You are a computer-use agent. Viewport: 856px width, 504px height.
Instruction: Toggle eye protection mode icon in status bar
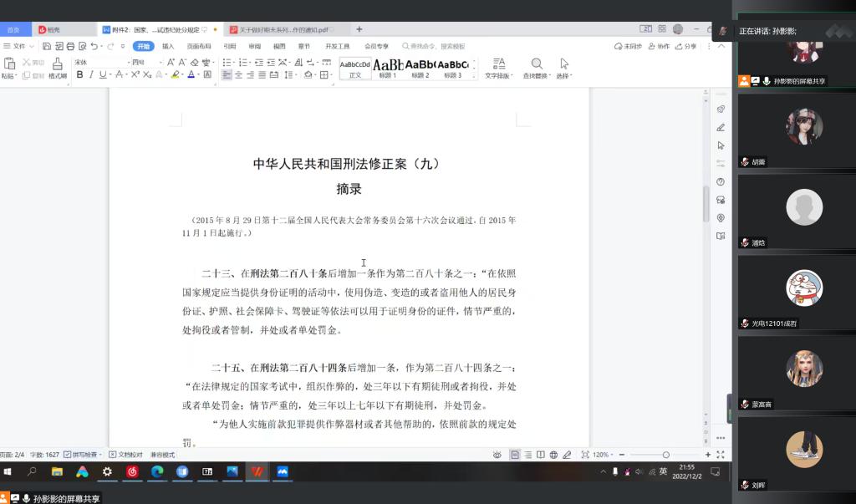[x=497, y=455]
